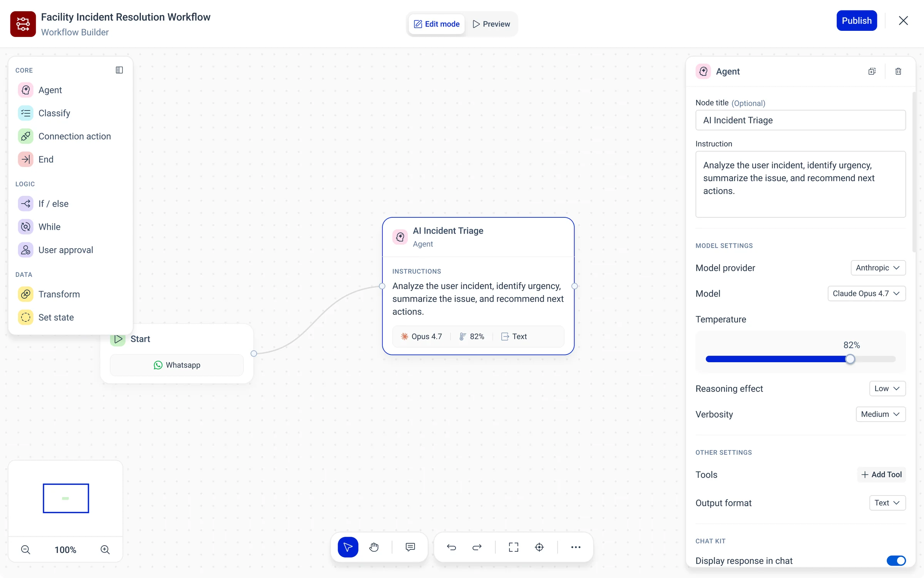Add a Connection action node
This screenshot has height=578, width=924.
click(70, 136)
